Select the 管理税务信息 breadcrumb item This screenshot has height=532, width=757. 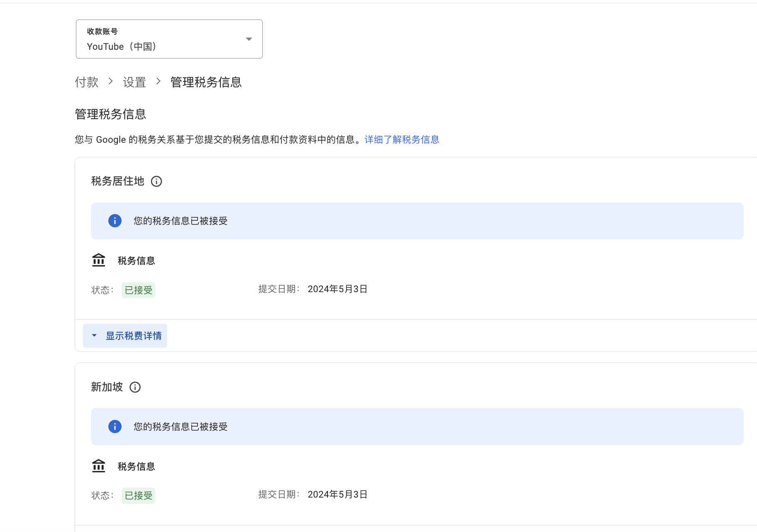206,82
